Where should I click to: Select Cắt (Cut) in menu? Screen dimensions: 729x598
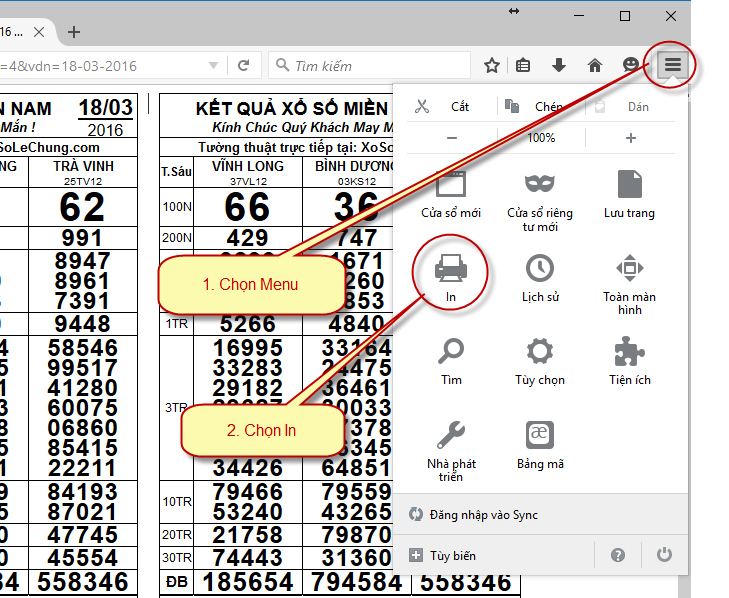(445, 106)
